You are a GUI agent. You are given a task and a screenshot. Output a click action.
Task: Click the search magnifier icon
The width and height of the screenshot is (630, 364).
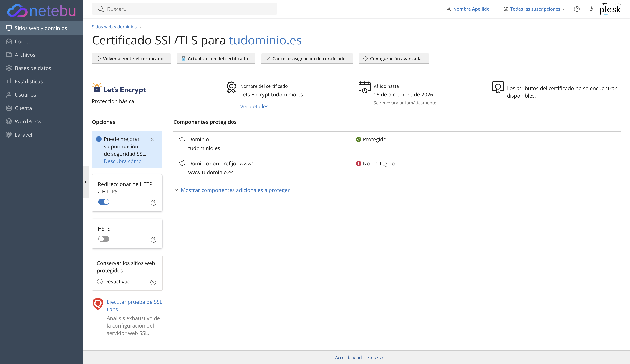click(101, 9)
